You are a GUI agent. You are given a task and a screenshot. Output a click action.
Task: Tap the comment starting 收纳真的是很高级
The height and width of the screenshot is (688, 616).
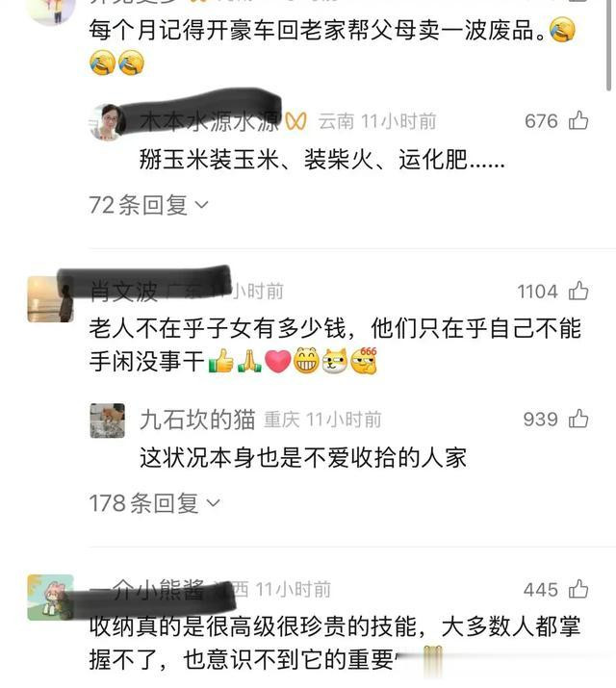tap(335, 643)
